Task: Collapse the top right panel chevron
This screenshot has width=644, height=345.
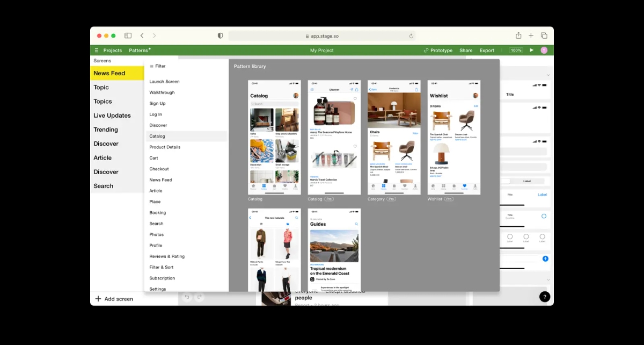Action: (x=548, y=75)
